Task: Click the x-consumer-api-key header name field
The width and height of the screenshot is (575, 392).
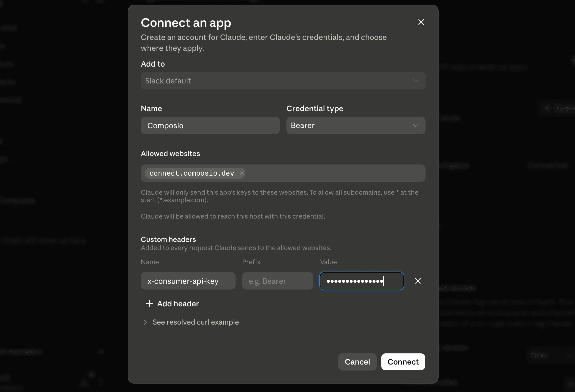Action: pos(188,281)
